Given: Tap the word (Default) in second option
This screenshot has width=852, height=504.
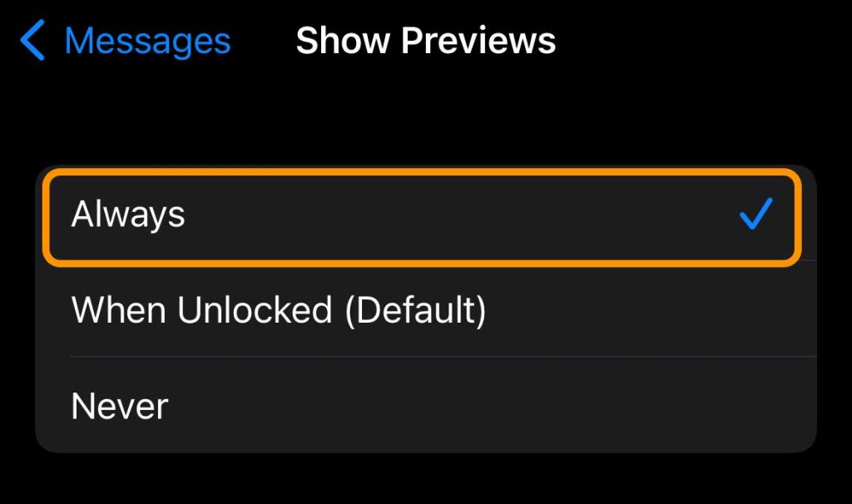Looking at the screenshot, I should 414,310.
